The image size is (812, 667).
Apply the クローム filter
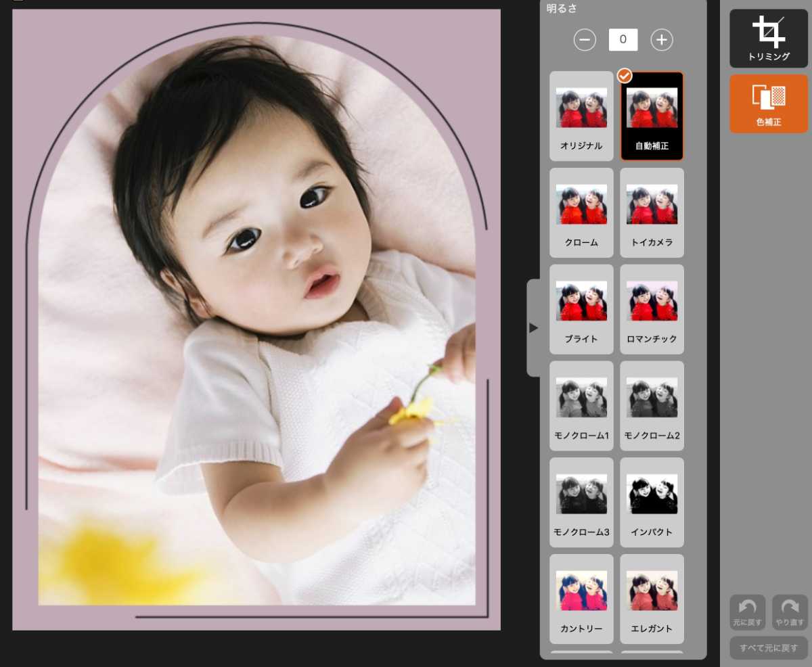point(581,212)
